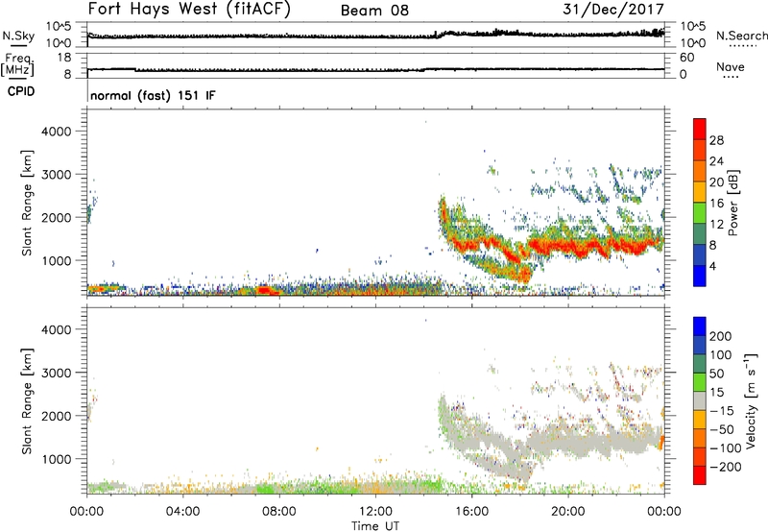Pick the bottom red segment of Velocity colorbar
This screenshot has width=768, height=532.
click(x=700, y=475)
